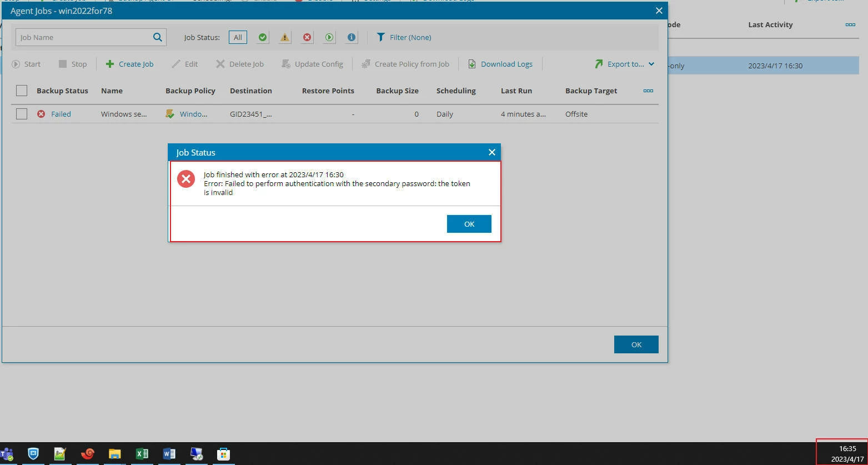Open Excel from the taskbar
The image size is (868, 465).
click(x=142, y=454)
